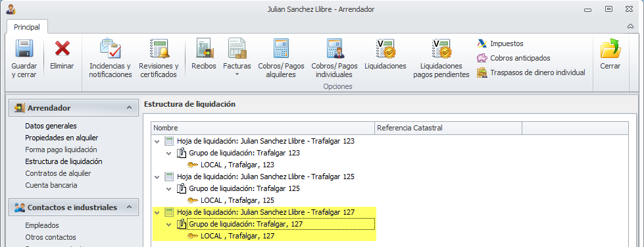Open Cobros/Pagos individuales
The height and width of the screenshot is (247, 644).
coord(334,59)
